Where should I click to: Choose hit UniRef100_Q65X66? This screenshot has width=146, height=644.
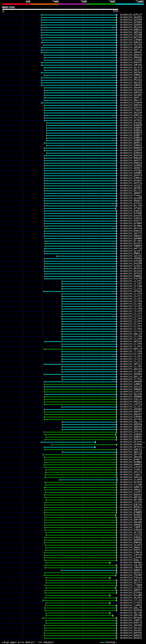tap(131, 32)
